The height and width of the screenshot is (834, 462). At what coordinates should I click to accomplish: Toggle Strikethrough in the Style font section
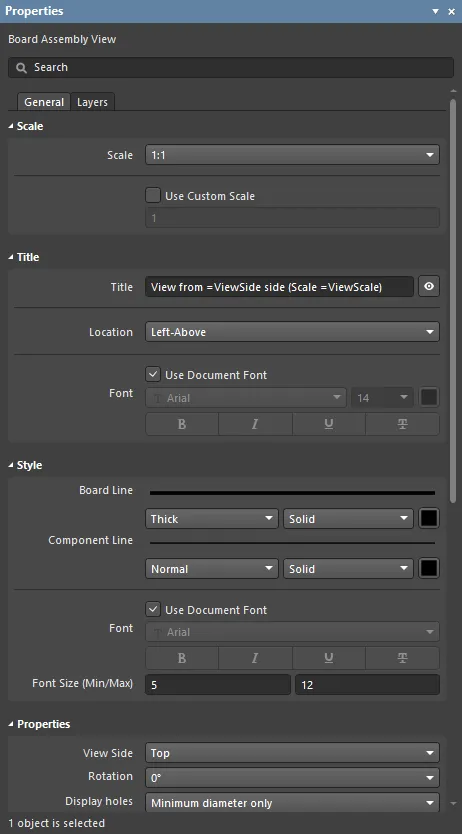(402, 658)
